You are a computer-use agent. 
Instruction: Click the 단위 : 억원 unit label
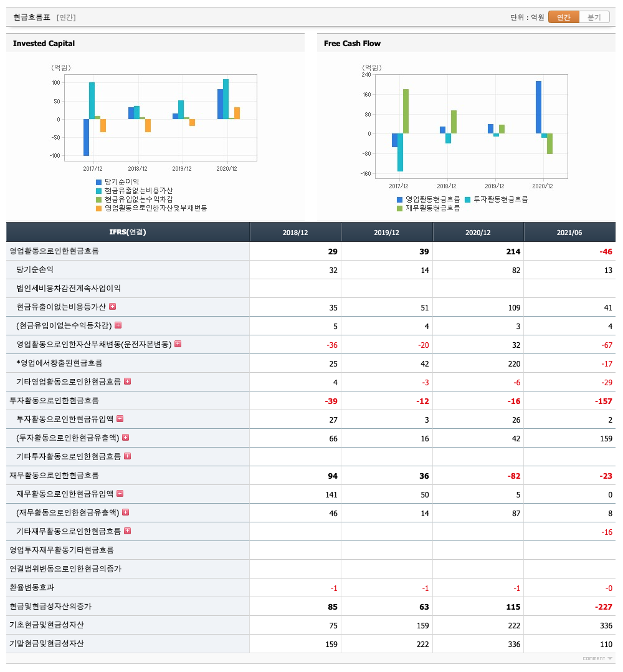click(x=527, y=17)
